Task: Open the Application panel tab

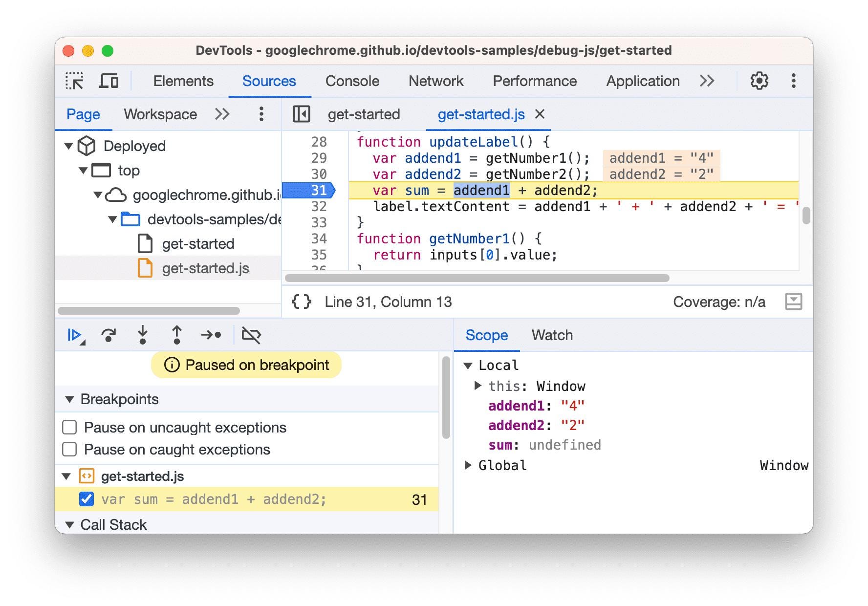Action: (x=643, y=81)
